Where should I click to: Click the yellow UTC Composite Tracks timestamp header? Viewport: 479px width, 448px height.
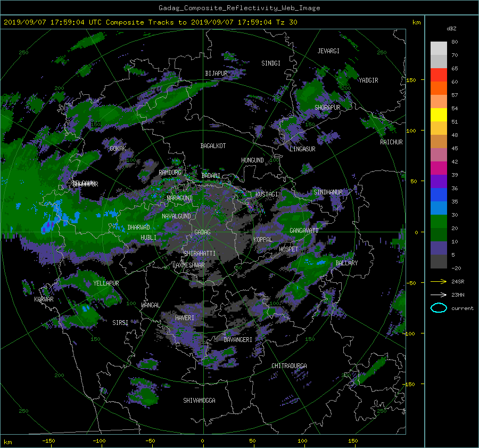click(150, 22)
